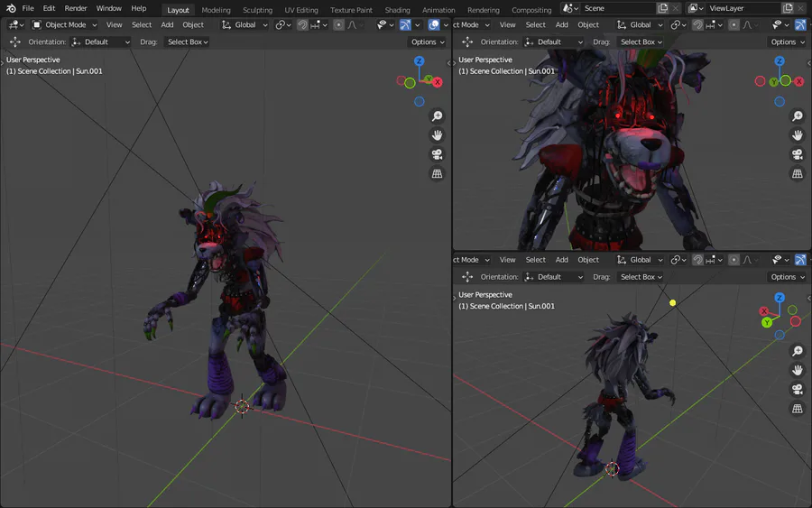812x508 pixels.
Task: Toggle perspective/orthographic grid icon in left viewport
Action: (437, 173)
